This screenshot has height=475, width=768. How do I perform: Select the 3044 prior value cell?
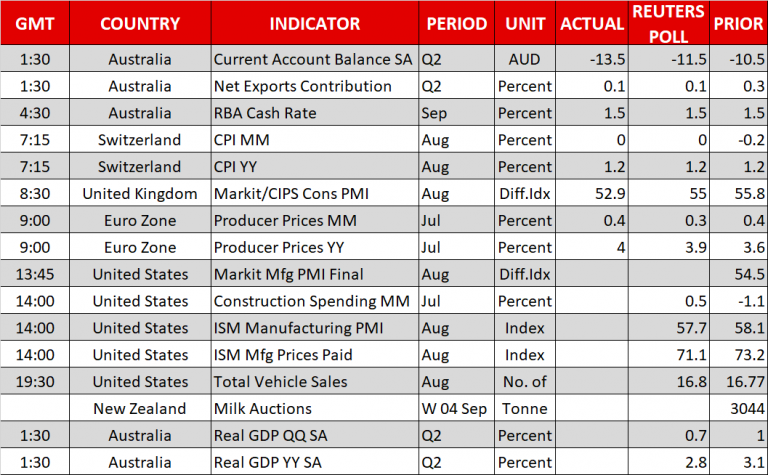tap(737, 409)
